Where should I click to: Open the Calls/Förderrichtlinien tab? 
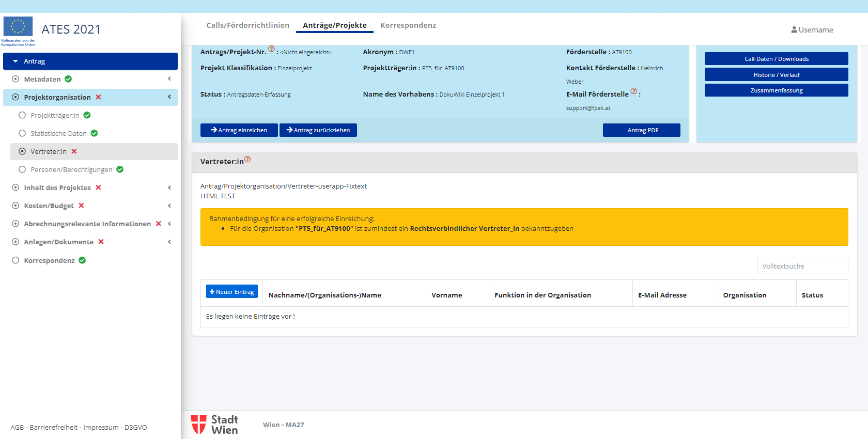[x=248, y=25]
